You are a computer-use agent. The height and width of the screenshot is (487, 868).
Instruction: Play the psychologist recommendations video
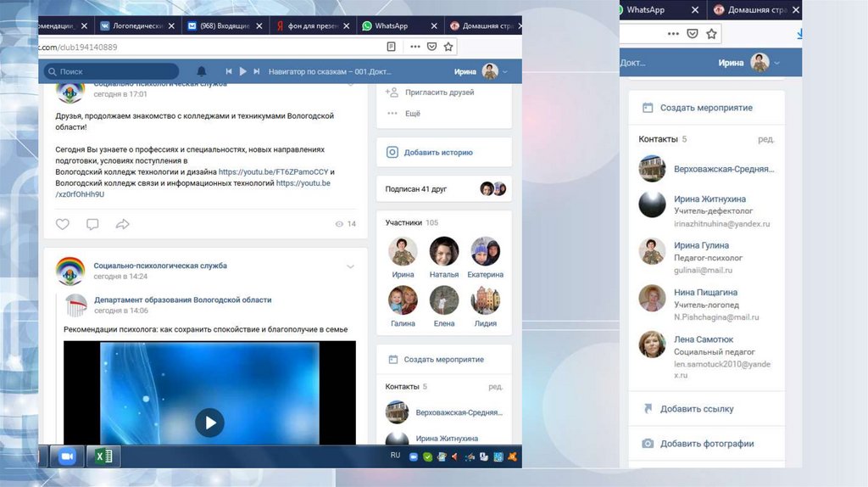tap(209, 422)
